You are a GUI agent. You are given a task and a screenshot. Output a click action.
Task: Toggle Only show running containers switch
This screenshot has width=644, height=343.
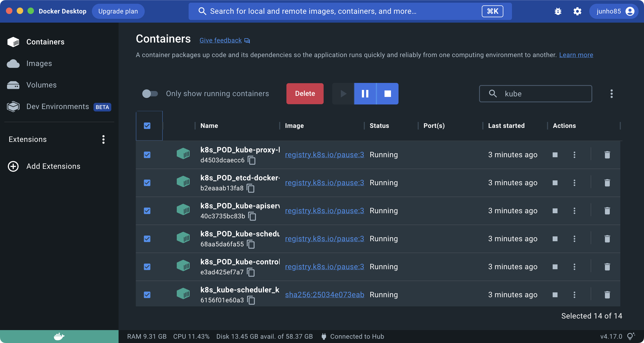pyautogui.click(x=150, y=94)
